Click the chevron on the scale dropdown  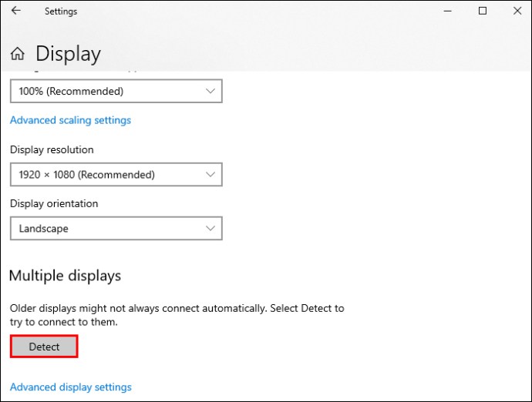point(210,91)
